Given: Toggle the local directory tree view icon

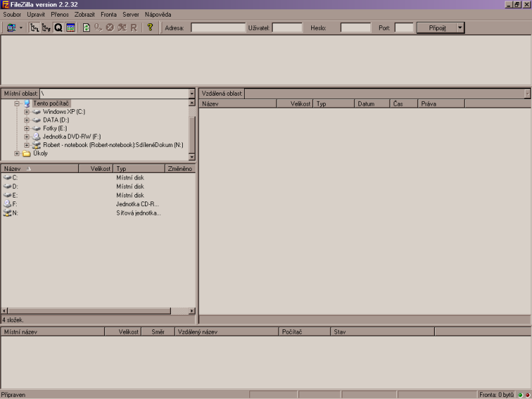Looking at the screenshot, I should pyautogui.click(x=35, y=27).
